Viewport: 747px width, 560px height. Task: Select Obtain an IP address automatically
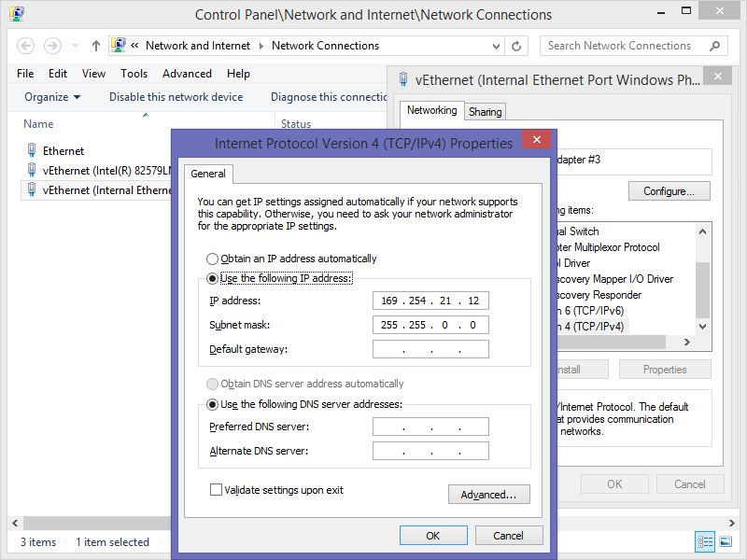[213, 259]
